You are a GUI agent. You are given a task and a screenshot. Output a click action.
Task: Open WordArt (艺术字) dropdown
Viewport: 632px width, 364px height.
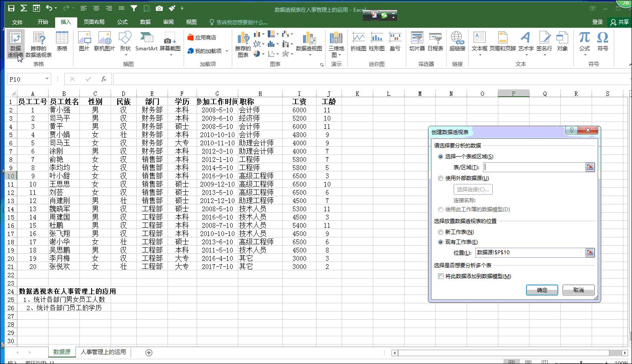coord(526,55)
